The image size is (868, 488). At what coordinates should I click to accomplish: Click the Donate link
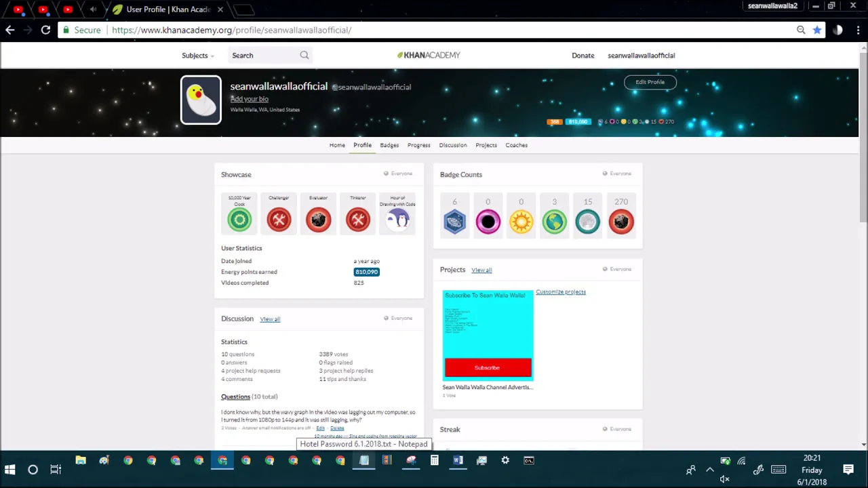(583, 56)
